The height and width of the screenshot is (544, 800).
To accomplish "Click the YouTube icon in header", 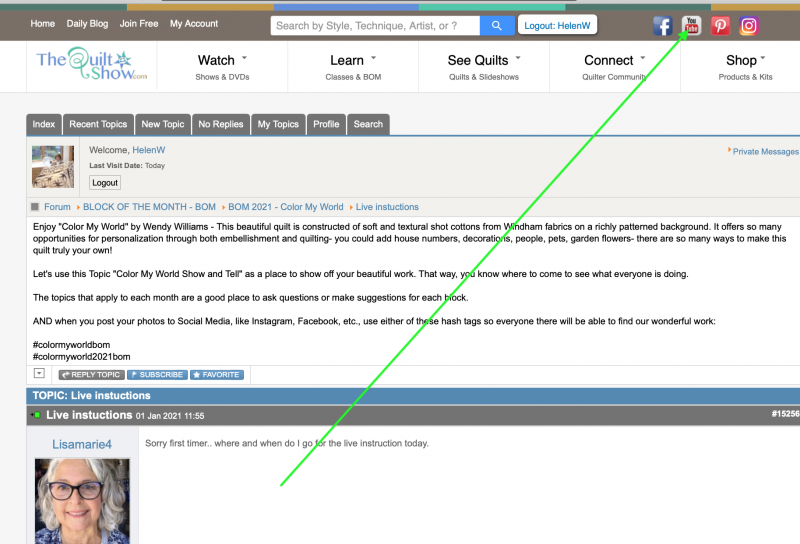I will [692, 26].
